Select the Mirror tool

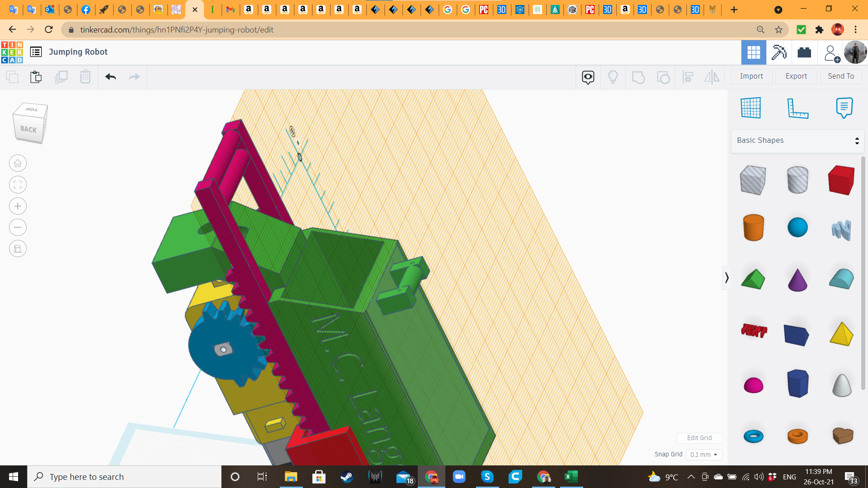pos(711,77)
